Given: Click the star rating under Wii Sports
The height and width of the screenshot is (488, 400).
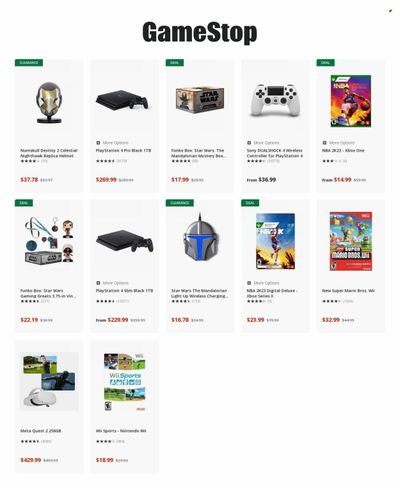Looking at the screenshot, I should pyautogui.click(x=104, y=441).
